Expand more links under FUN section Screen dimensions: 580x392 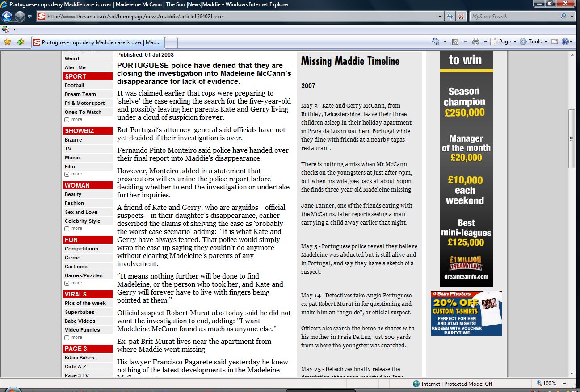[74, 283]
